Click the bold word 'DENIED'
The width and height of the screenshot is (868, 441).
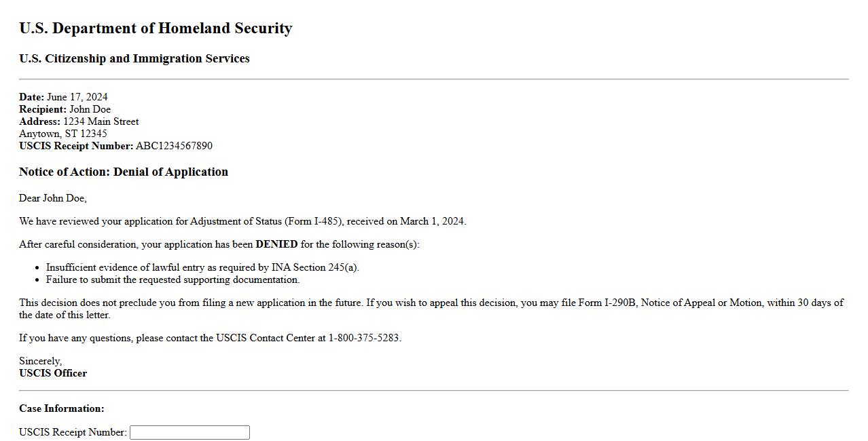276,244
